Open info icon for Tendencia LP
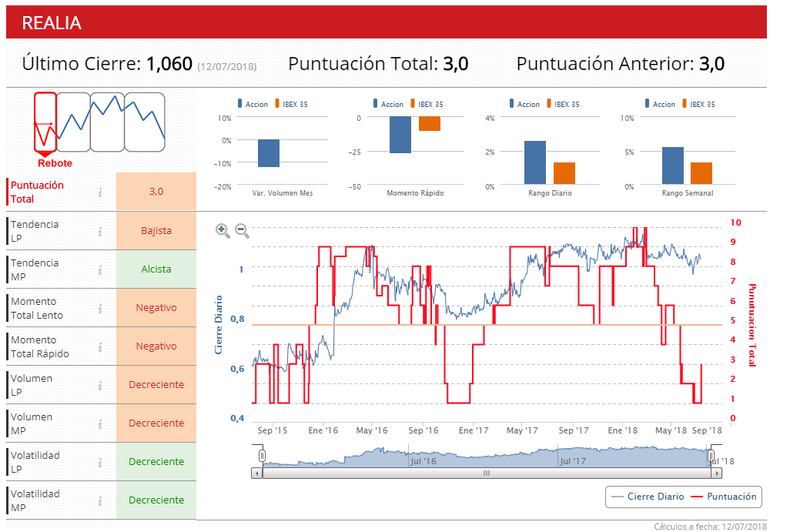Screen dimensions: 790x532 pyautogui.click(x=100, y=231)
